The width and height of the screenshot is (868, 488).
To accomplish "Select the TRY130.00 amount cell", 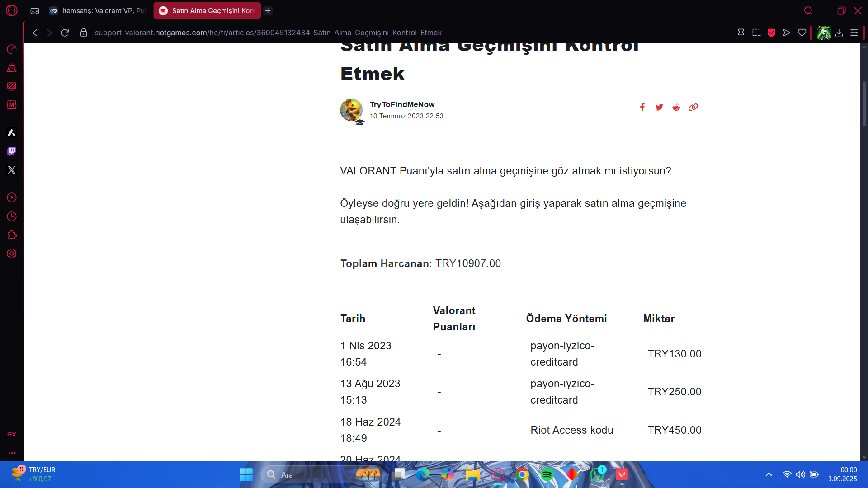I will (x=675, y=354).
